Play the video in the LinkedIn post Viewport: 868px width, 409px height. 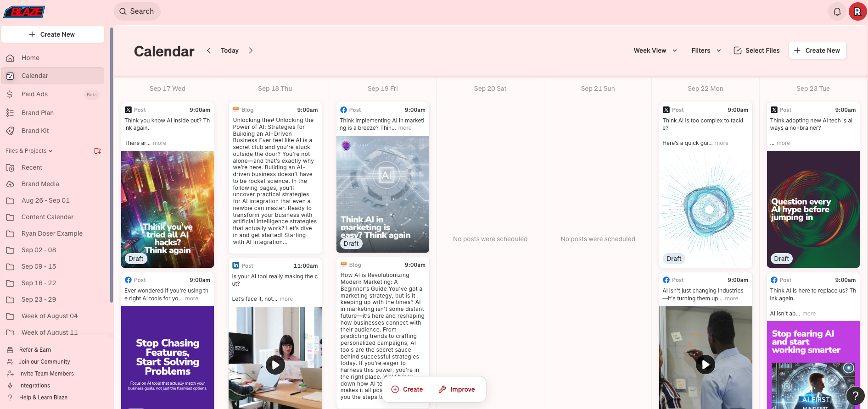pyautogui.click(x=275, y=365)
